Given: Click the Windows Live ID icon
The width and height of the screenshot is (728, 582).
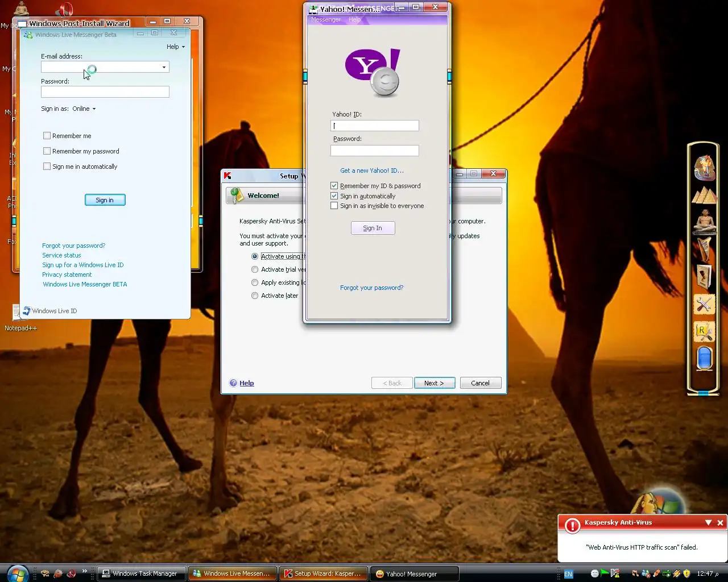Looking at the screenshot, I should tap(26, 311).
